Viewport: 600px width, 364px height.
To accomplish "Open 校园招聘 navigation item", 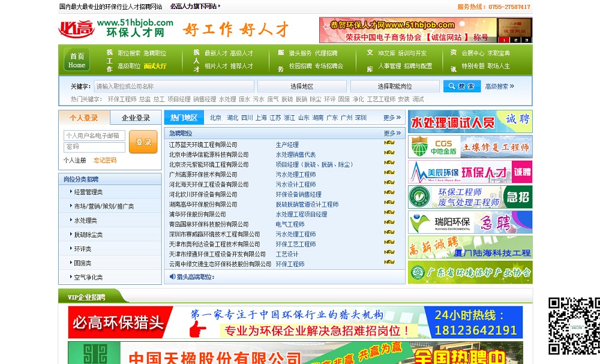I will click(x=300, y=66).
